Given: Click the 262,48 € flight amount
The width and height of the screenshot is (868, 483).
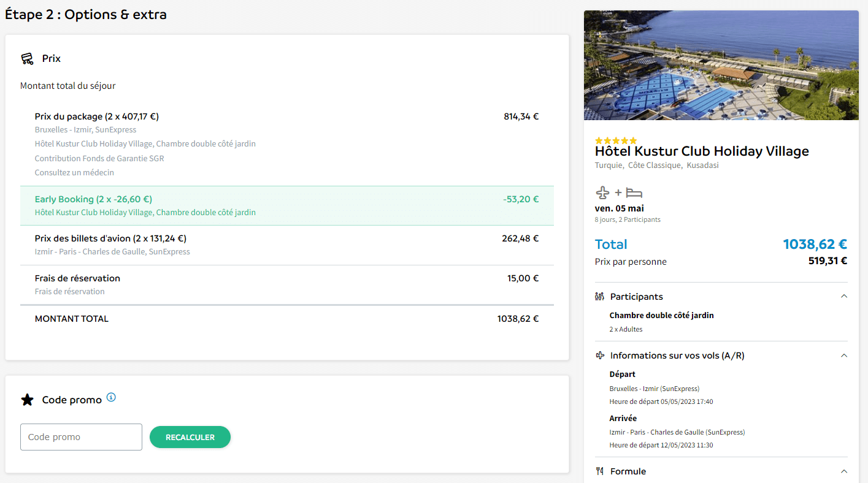Looking at the screenshot, I should 520,238.
